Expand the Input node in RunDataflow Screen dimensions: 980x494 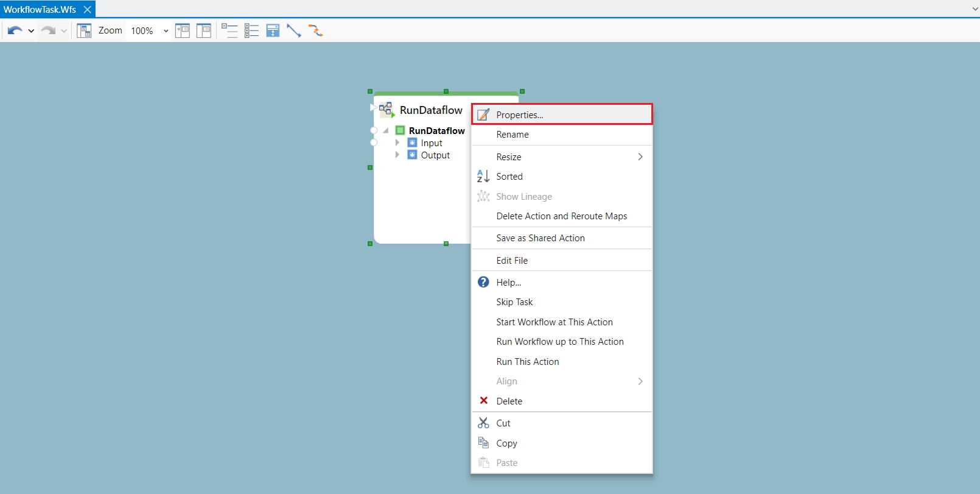pos(397,143)
